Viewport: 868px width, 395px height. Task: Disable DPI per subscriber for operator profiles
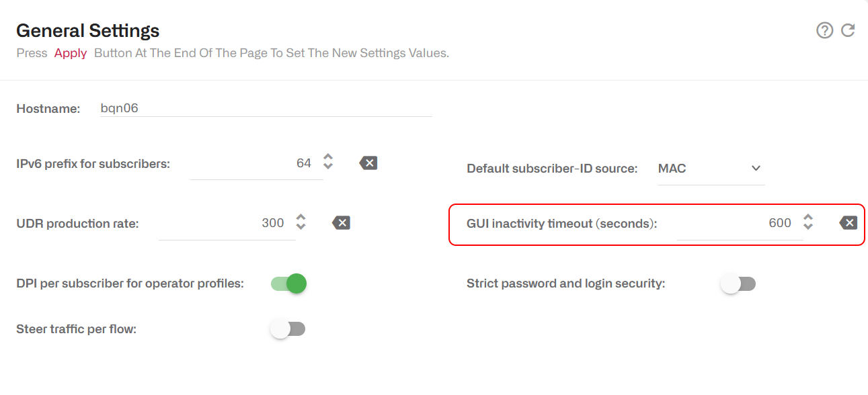(x=288, y=283)
